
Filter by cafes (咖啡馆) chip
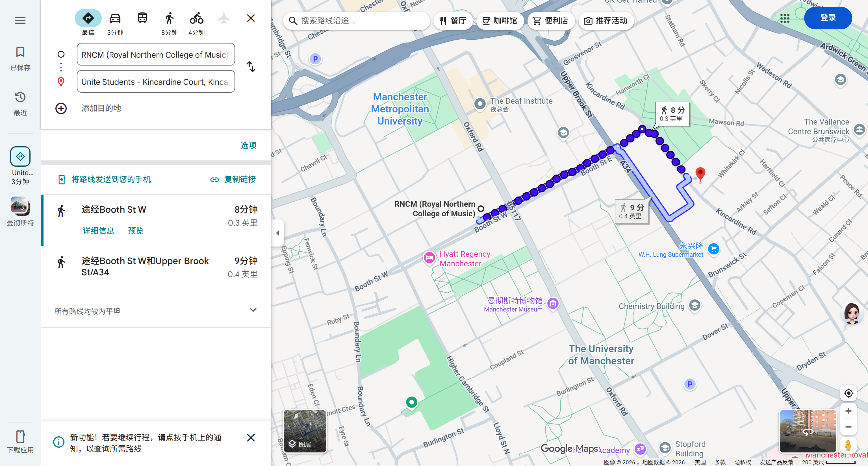coord(500,21)
